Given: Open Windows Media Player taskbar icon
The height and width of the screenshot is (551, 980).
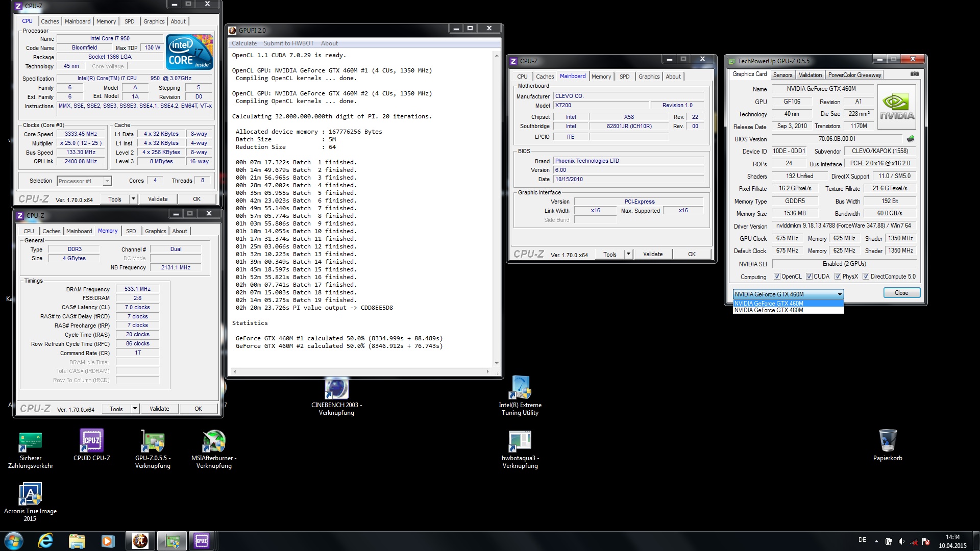Looking at the screenshot, I should 108,541.
